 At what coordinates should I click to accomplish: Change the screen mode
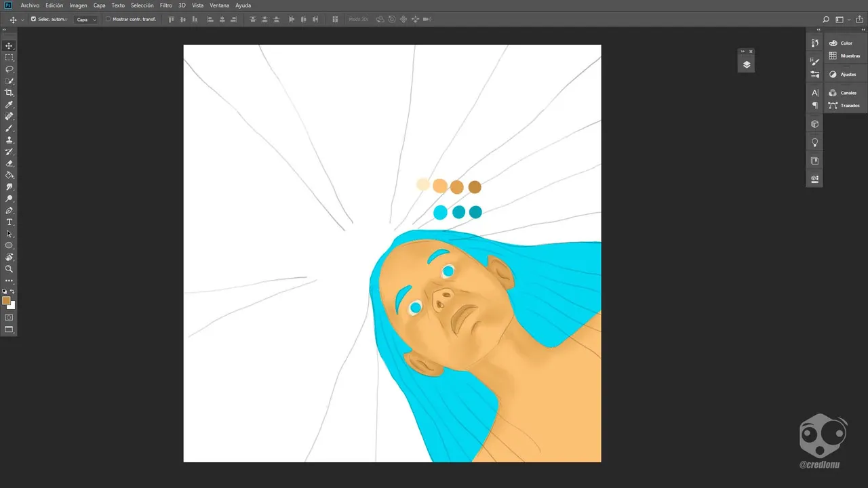pos(9,329)
